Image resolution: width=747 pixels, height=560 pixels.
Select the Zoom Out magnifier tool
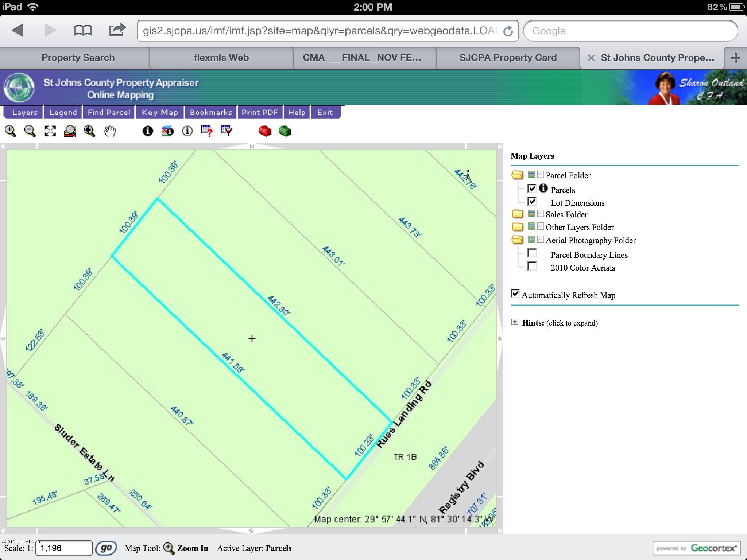coord(30,131)
